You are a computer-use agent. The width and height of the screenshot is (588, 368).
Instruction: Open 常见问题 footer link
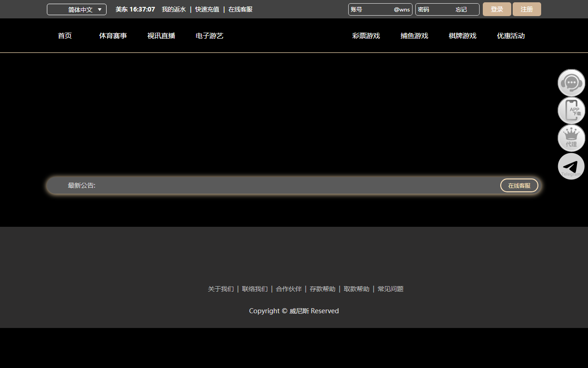[x=390, y=289]
